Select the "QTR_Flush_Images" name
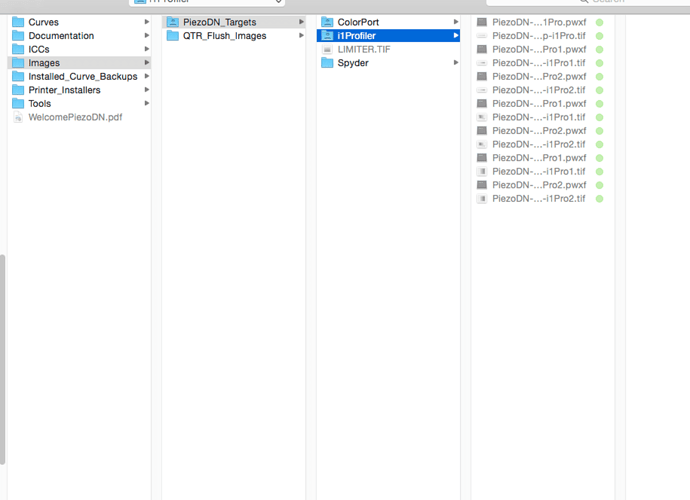The width and height of the screenshot is (690, 500). pos(224,36)
